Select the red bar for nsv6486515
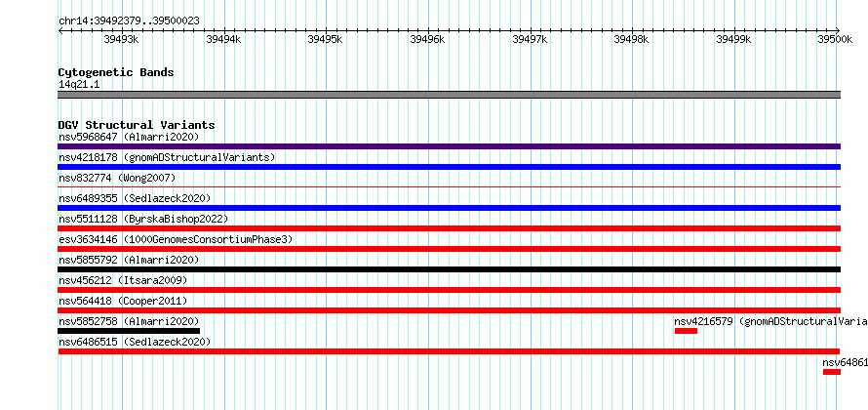The image size is (868, 410). 449,351
